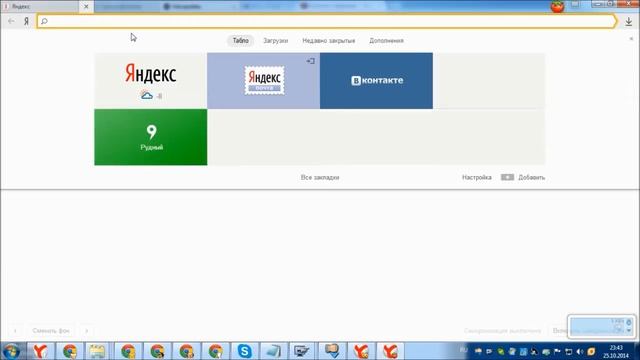Switch to next background with the right arrow

(x=87, y=331)
